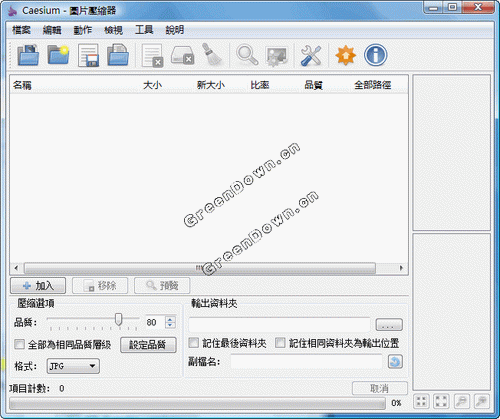This screenshot has height=419, width=500.
Task: Click the magnifier preview toolbar icon
Action: pyautogui.click(x=247, y=55)
